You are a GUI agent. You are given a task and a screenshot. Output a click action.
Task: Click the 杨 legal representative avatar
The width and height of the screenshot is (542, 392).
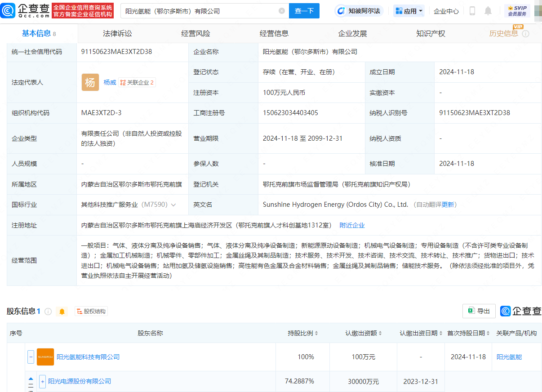click(90, 82)
